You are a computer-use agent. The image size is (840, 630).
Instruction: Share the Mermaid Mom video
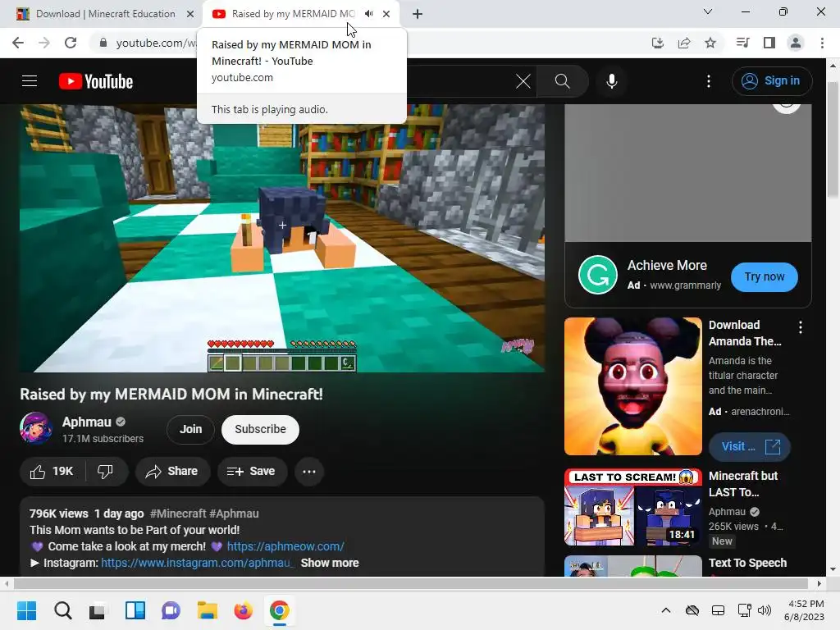(172, 472)
